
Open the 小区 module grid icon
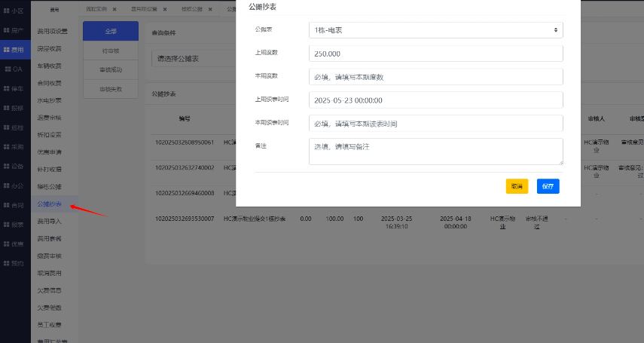coord(7,11)
